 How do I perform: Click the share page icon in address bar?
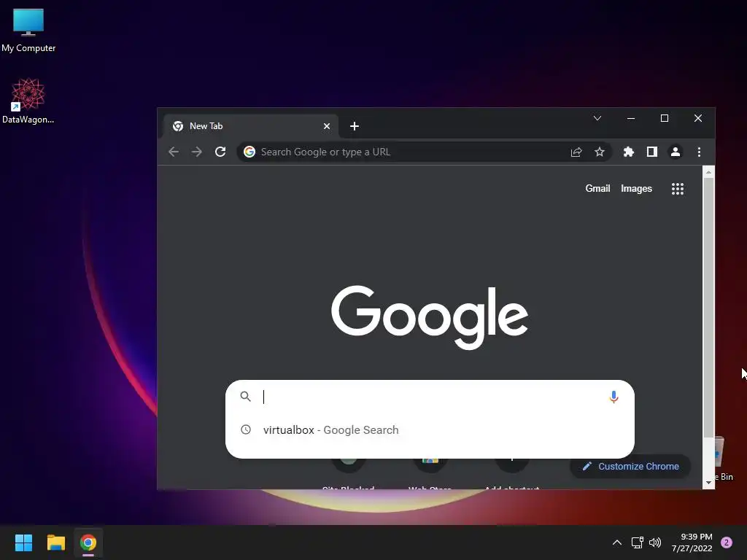pyautogui.click(x=576, y=152)
